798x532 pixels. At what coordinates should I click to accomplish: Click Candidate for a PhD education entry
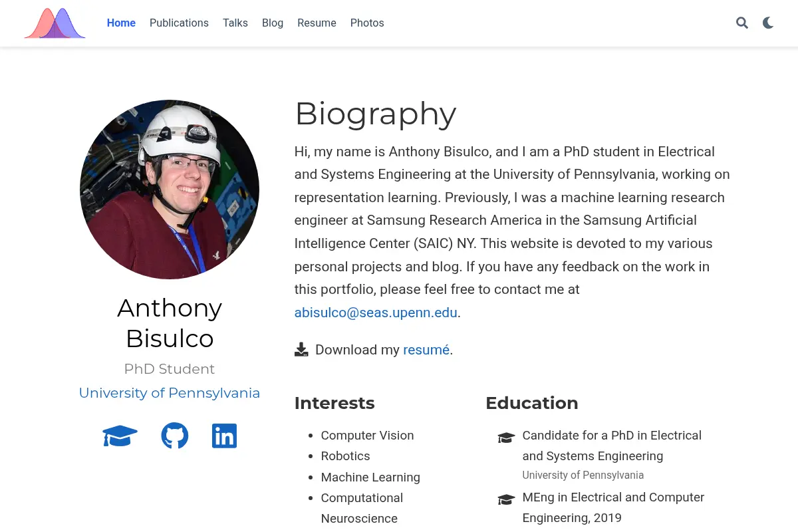tap(612, 446)
